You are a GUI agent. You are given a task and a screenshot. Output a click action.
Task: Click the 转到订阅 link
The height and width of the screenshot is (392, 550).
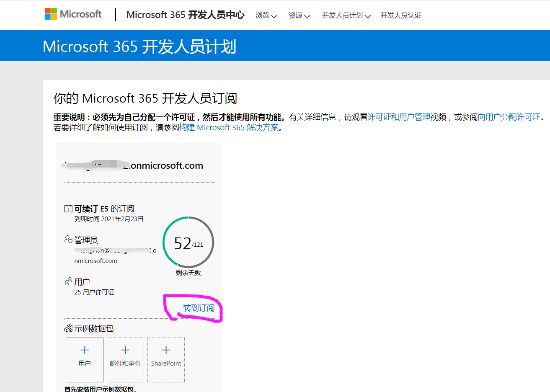[199, 308]
